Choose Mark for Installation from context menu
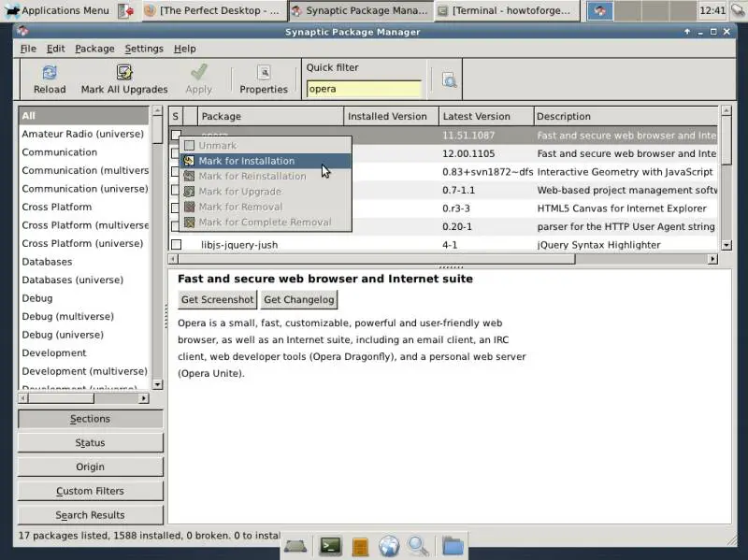 pyautogui.click(x=266, y=161)
